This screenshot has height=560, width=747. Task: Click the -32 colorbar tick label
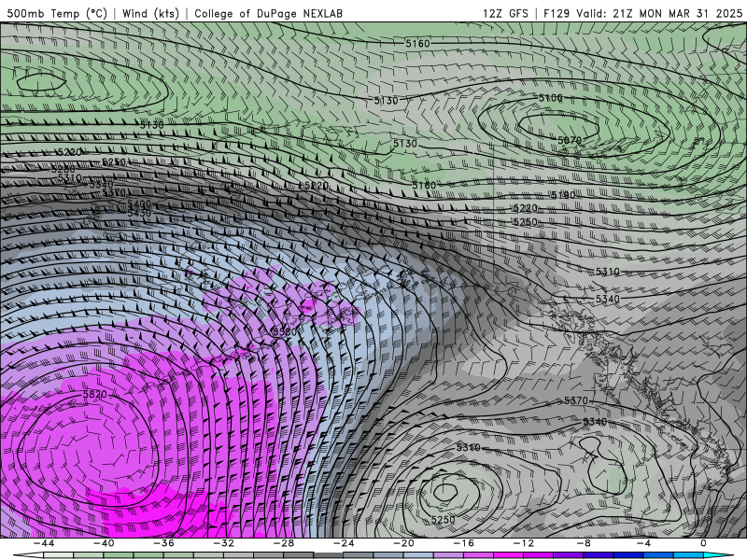[x=223, y=543]
